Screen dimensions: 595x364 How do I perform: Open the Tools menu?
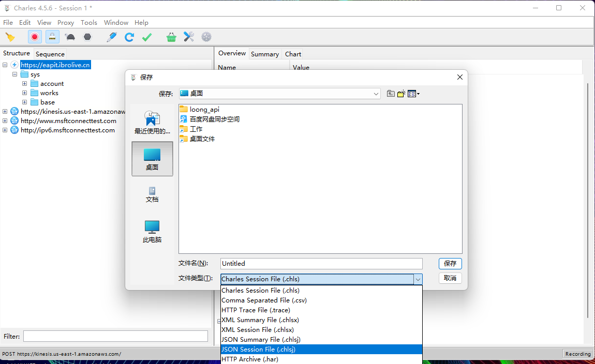click(x=89, y=23)
